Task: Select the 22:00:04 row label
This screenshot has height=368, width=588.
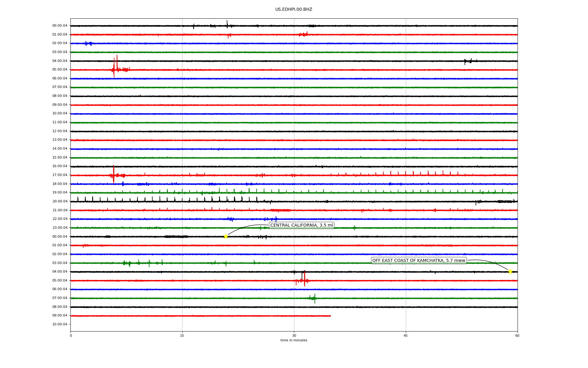Action: click(60, 219)
